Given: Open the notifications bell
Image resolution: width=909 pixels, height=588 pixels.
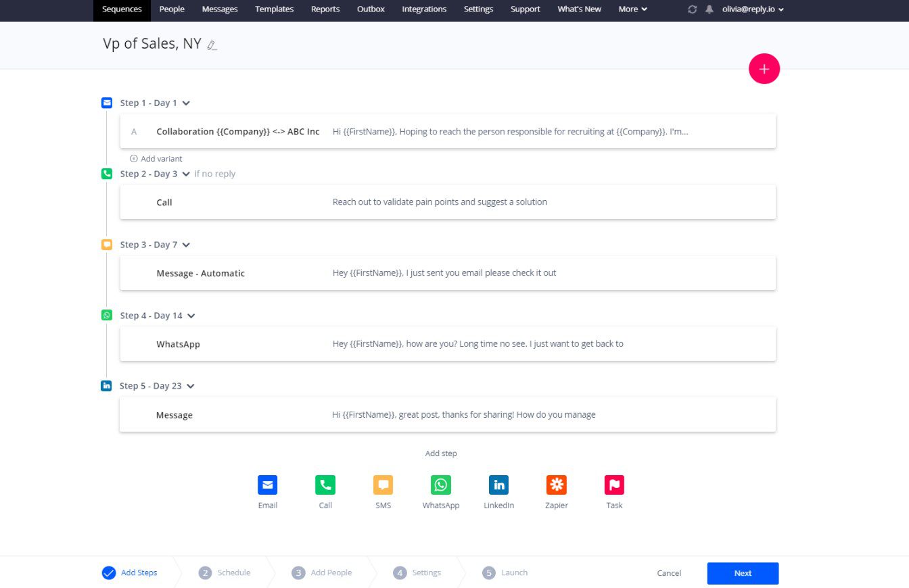Looking at the screenshot, I should point(709,9).
